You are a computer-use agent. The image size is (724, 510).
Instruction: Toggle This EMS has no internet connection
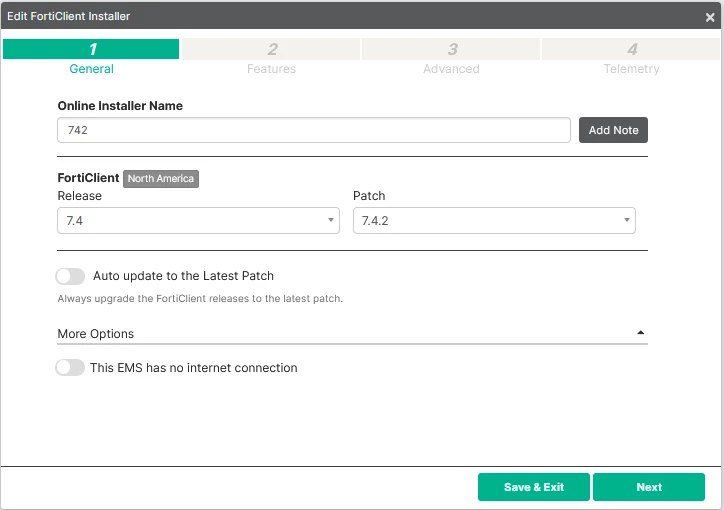pos(70,368)
